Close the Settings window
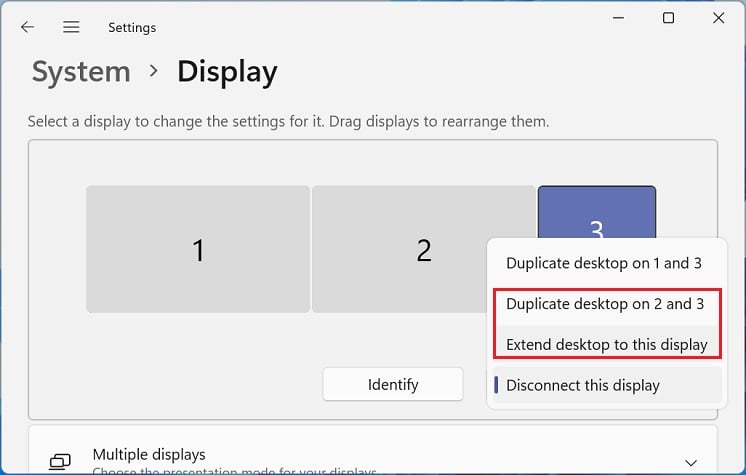746x475 pixels. (718, 18)
